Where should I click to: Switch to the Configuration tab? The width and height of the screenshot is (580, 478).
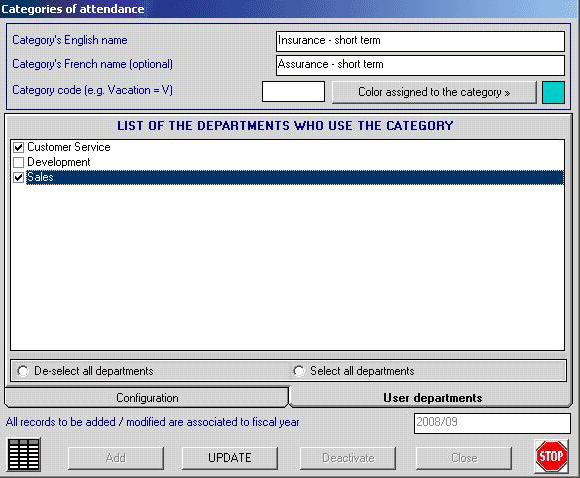tap(147, 398)
